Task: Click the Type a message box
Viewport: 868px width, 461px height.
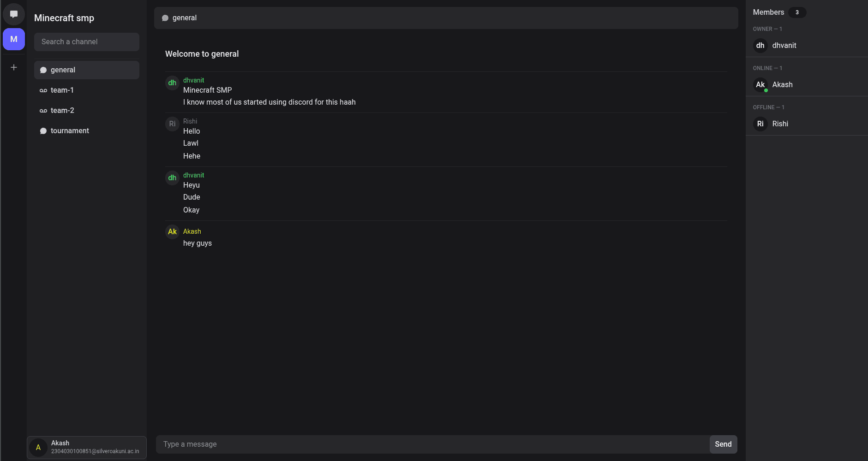Action: click(432, 444)
